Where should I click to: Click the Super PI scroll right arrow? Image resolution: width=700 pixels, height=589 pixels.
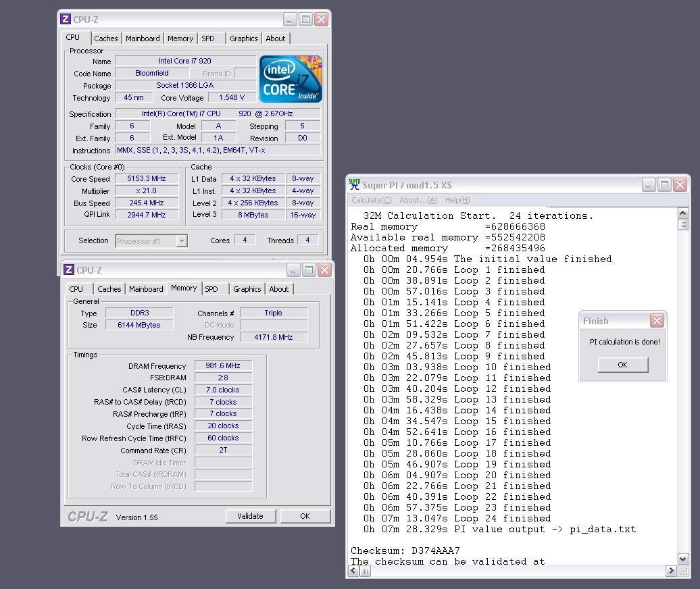point(671,571)
